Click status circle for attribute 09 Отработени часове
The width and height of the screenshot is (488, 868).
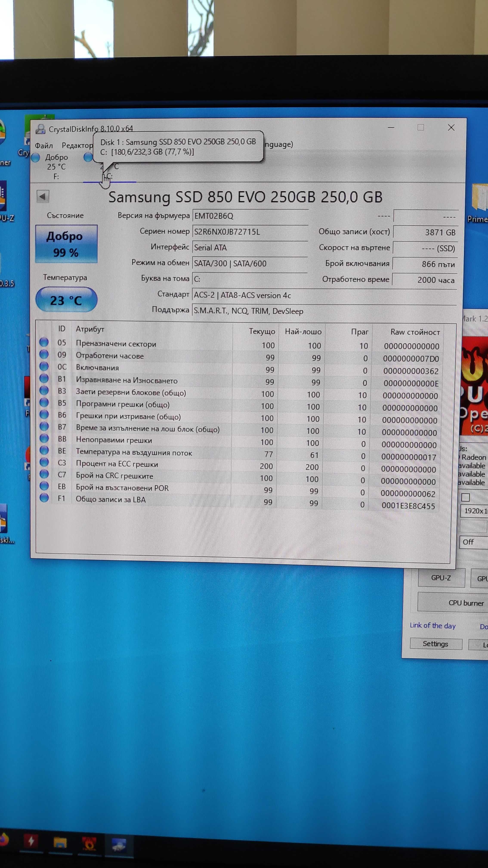[44, 354]
